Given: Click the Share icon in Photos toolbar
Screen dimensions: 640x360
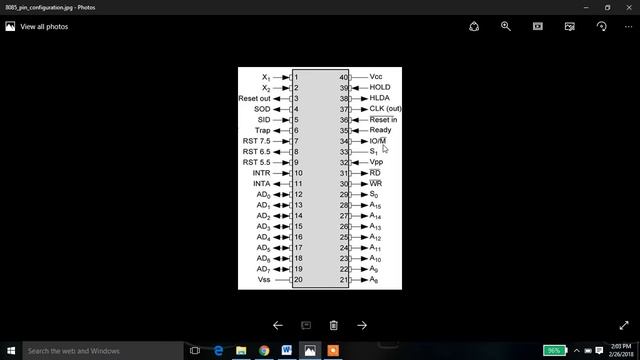Looking at the screenshot, I should [x=474, y=27].
